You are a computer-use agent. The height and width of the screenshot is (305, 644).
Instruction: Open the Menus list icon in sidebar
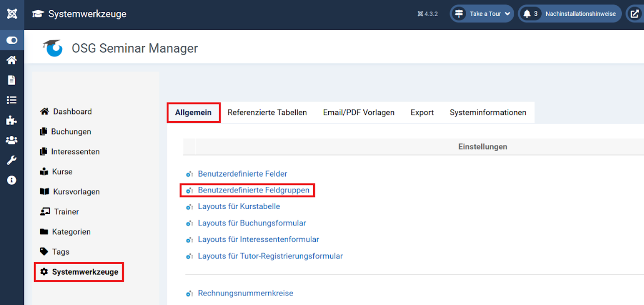[12, 100]
